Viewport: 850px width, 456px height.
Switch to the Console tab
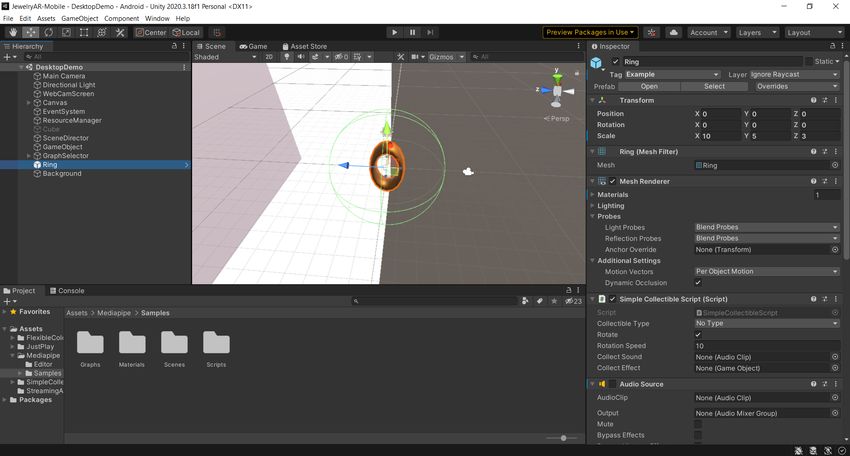point(66,291)
